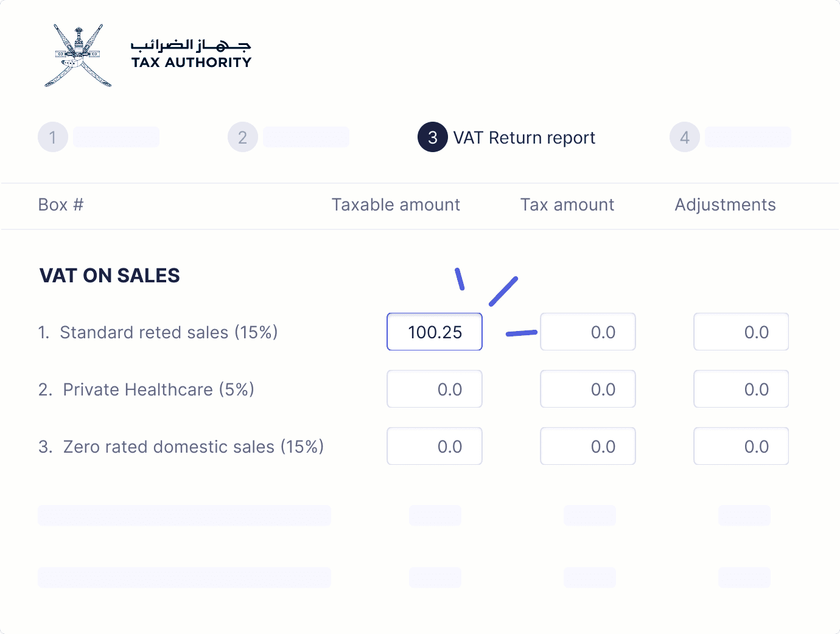Focus Standard rated sales adjustments field
Image resolution: width=840 pixels, height=634 pixels.
(x=741, y=332)
